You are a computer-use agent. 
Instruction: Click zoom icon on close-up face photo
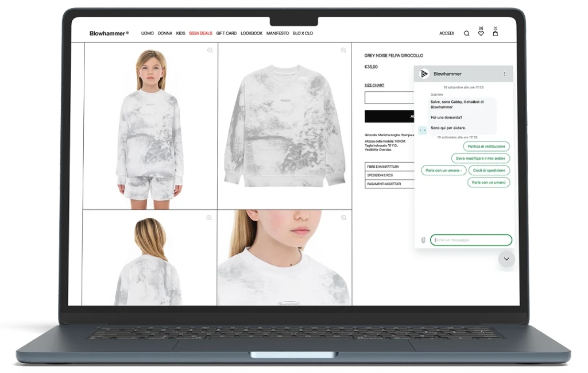coord(343,218)
